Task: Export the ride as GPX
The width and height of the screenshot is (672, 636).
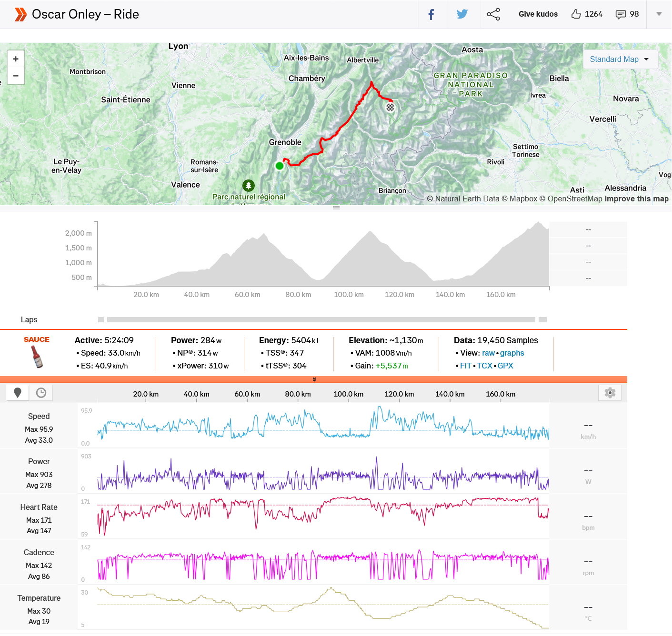Action: point(505,366)
